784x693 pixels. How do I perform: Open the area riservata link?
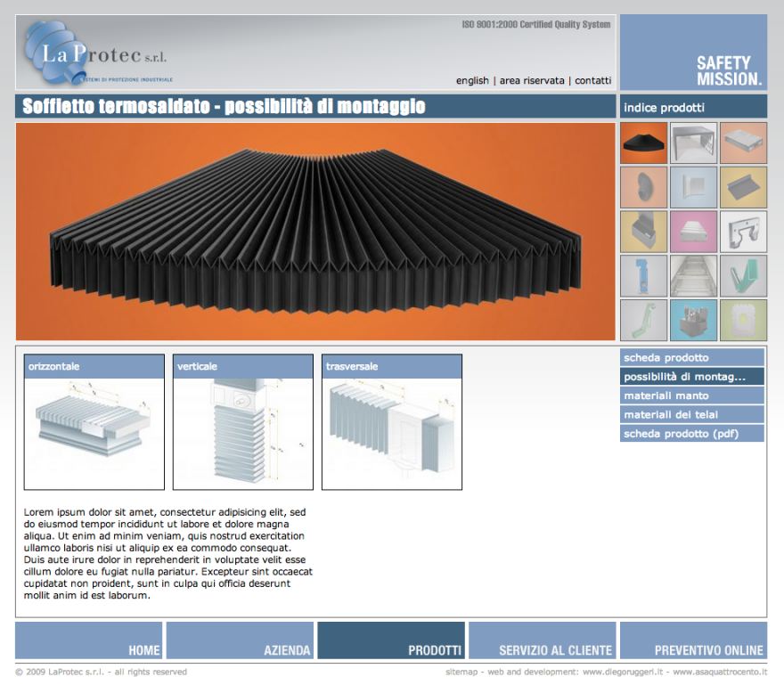[x=532, y=80]
